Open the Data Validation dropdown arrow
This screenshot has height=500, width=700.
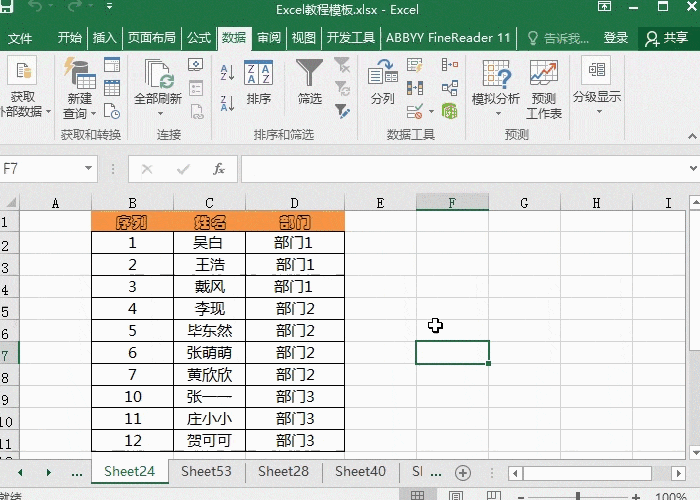(x=431, y=111)
